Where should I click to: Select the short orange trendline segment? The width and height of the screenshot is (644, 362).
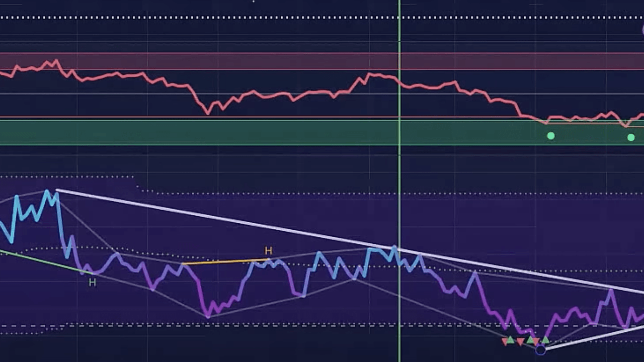pyautogui.click(x=225, y=261)
